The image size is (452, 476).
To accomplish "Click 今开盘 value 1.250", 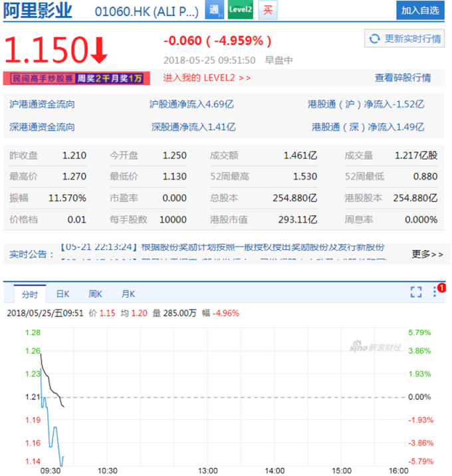I will [175, 156].
